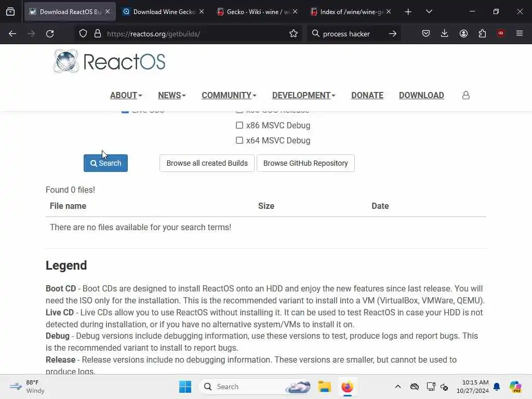This screenshot has height=399, width=532.
Task: Click the 'Date' column header
Action: 380,206
